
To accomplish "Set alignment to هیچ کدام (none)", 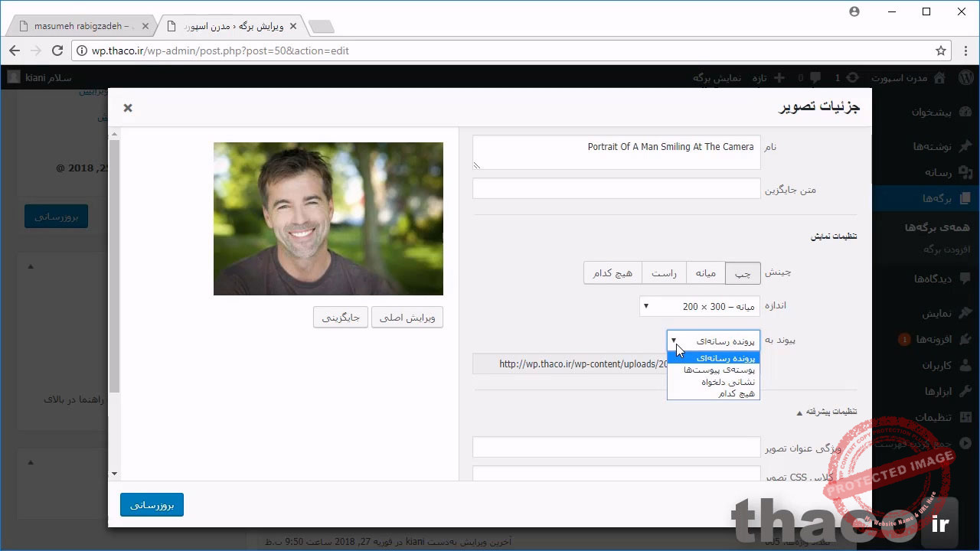I will click(612, 273).
